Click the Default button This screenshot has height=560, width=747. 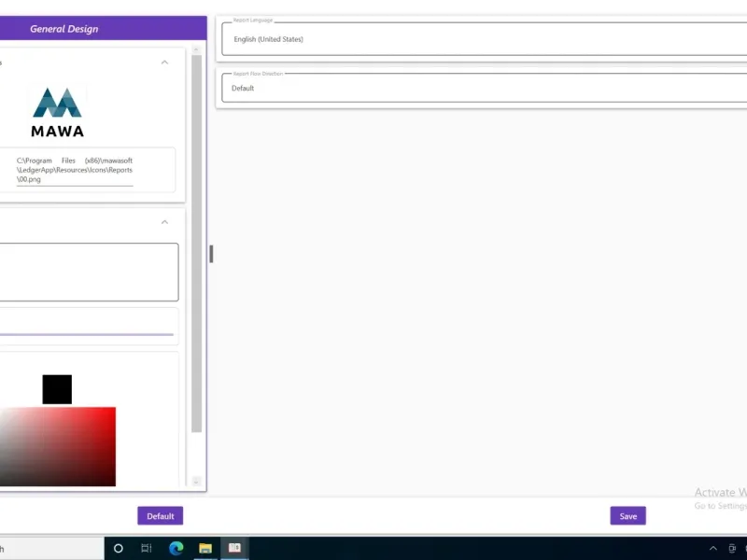(x=160, y=516)
